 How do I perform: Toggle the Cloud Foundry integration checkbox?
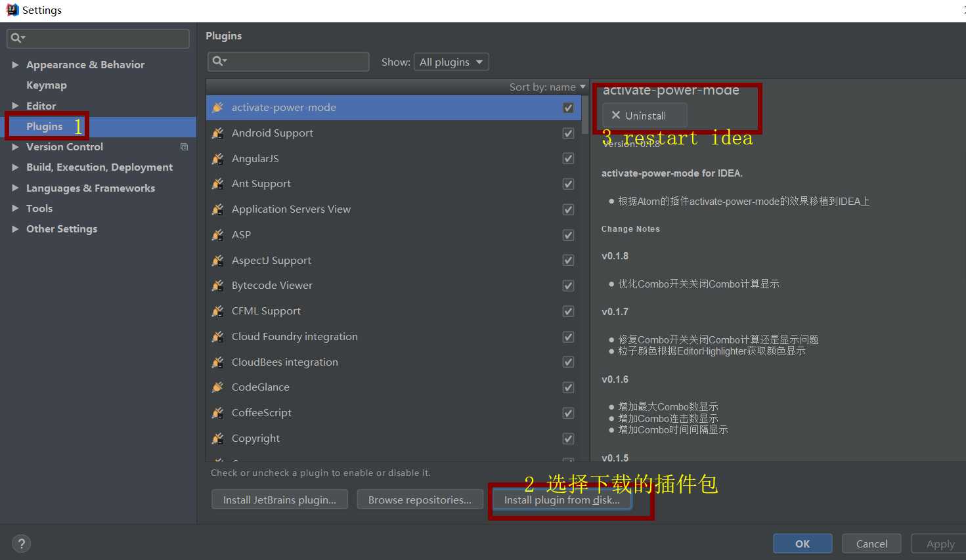point(568,337)
